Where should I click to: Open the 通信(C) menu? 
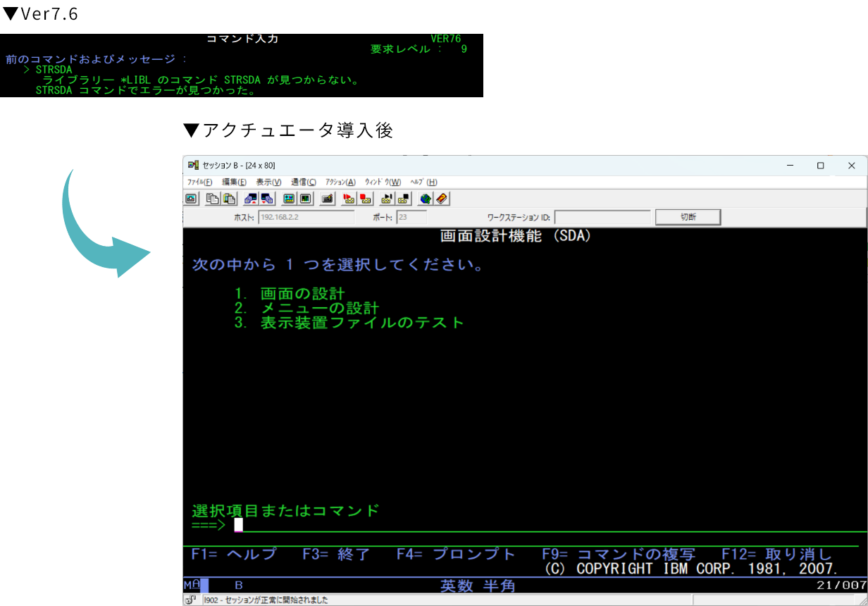[x=304, y=182]
